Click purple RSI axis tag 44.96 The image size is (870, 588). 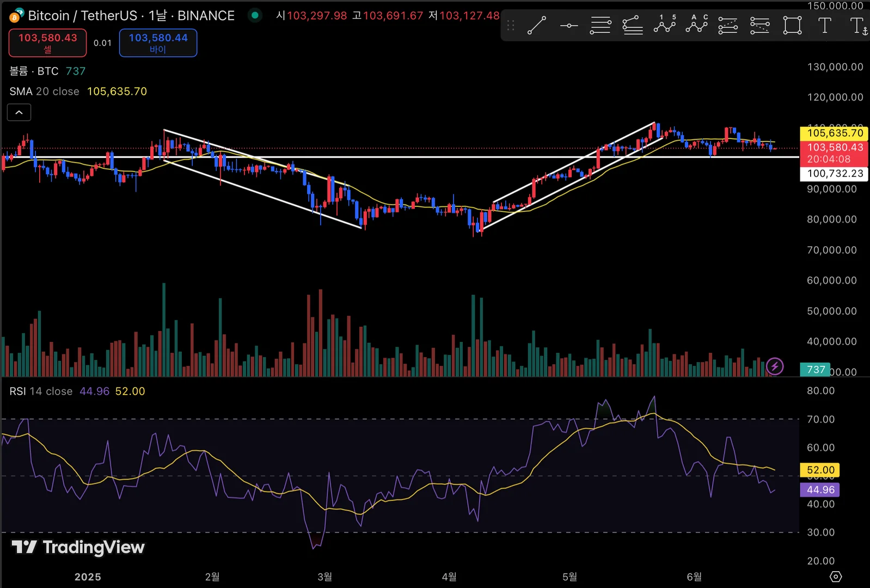point(820,489)
